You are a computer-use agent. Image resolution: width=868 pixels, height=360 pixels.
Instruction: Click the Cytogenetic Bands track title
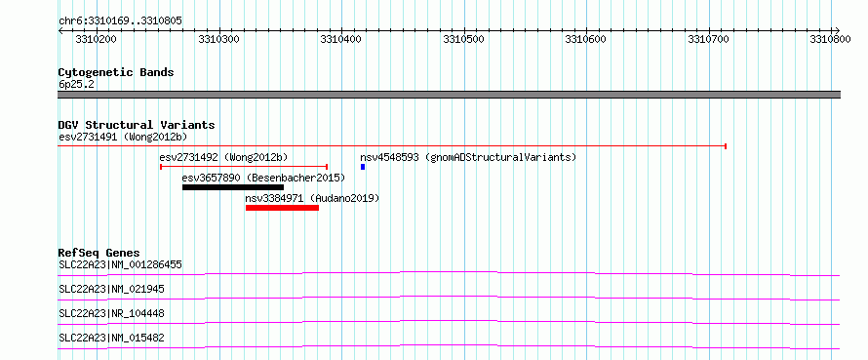click(x=116, y=72)
